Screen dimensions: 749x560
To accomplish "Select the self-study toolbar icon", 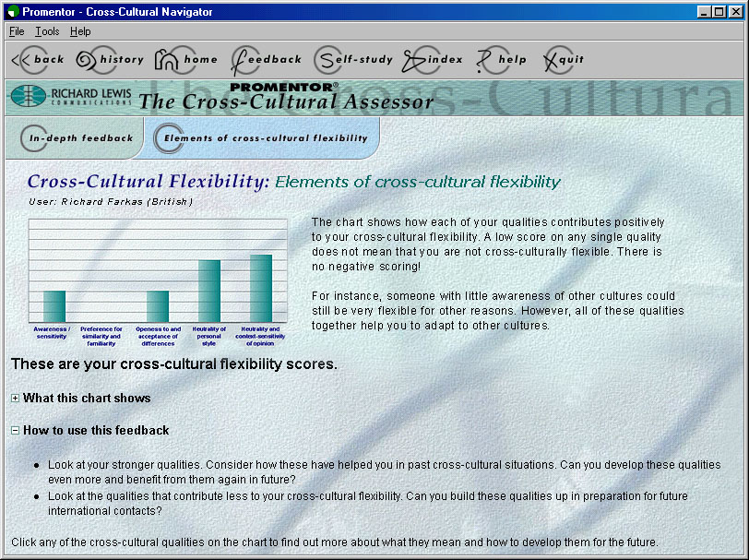I will (x=327, y=60).
